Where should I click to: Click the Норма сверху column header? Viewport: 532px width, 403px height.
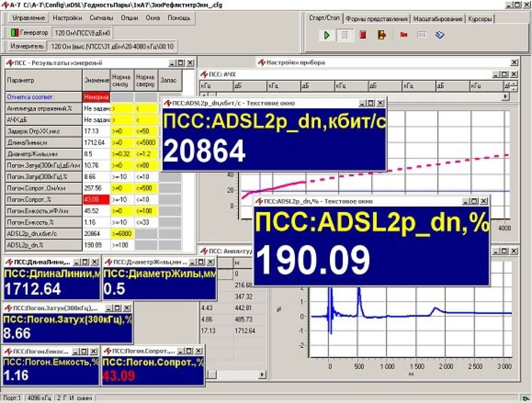tap(145, 80)
